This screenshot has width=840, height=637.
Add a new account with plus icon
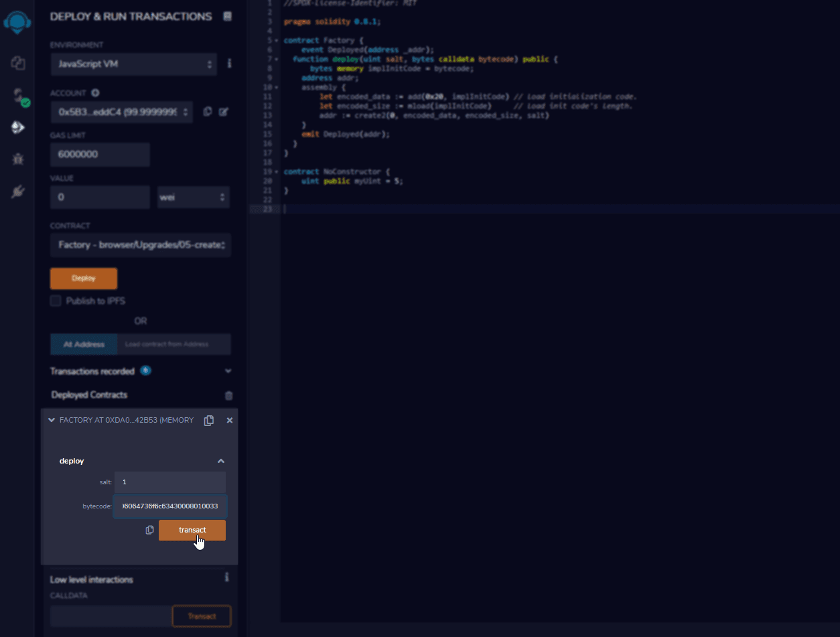[95, 93]
